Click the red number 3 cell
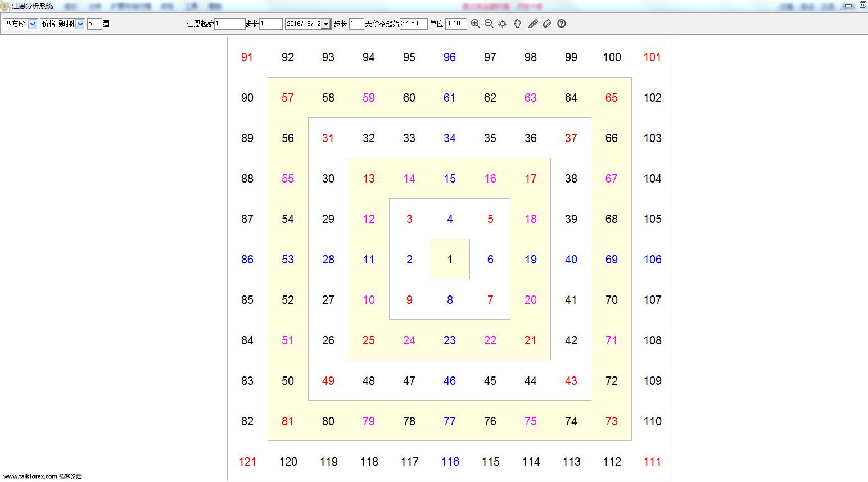This screenshot has height=482, width=868. (409, 219)
